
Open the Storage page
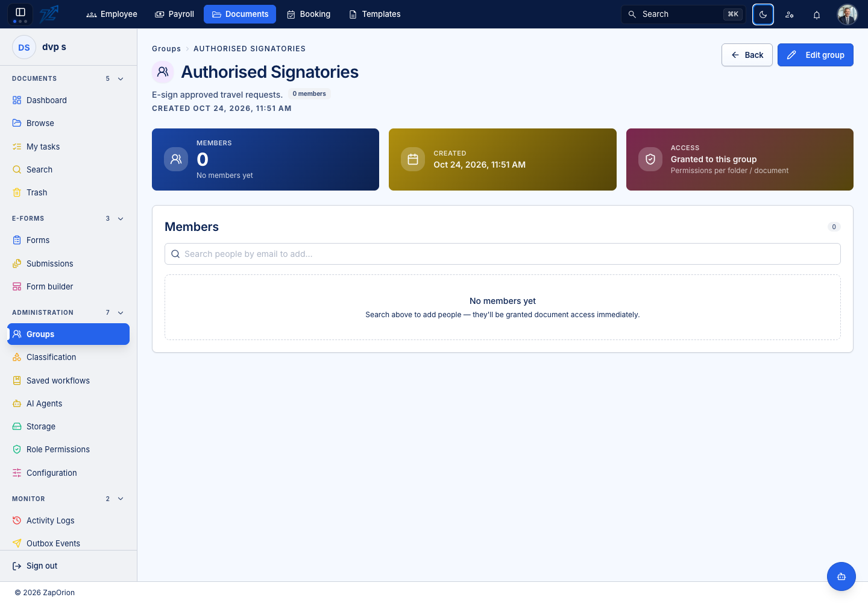point(69,427)
